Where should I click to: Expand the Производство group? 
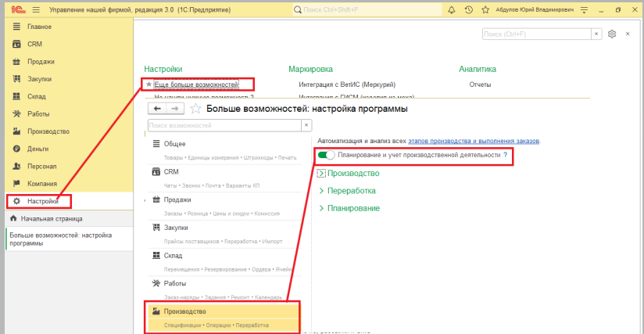321,174
